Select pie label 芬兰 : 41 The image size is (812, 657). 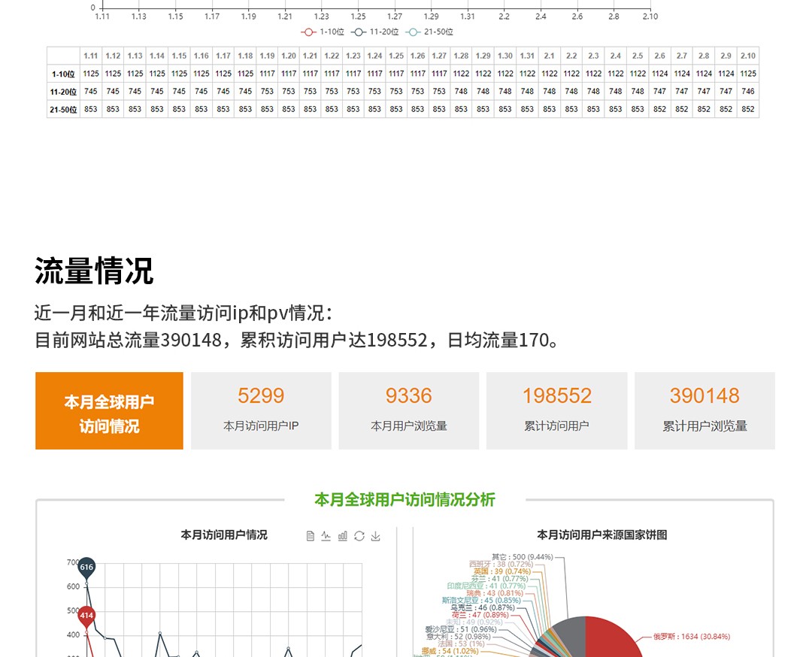[500, 579]
